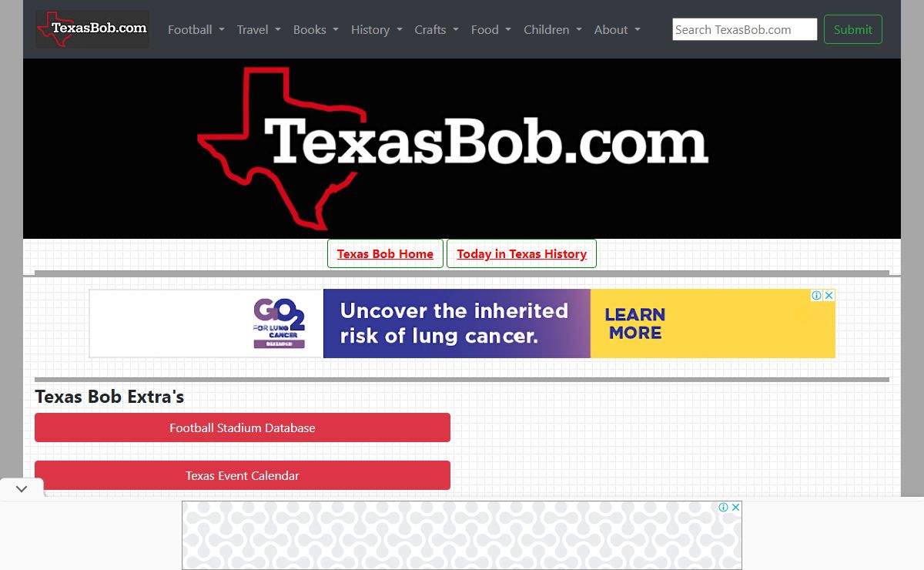Click the GO2 lung cancer ad logo

[279, 324]
